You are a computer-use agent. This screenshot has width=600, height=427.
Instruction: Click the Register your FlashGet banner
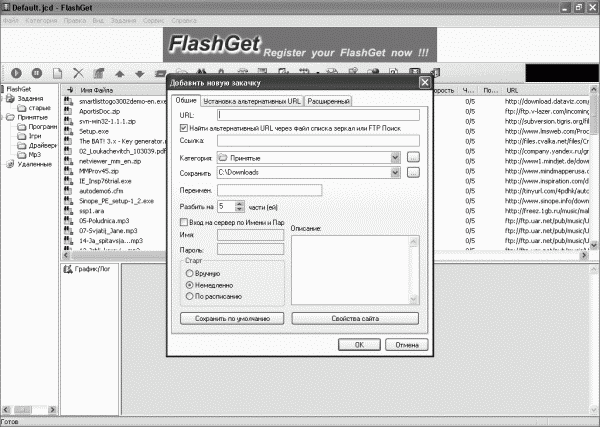pos(300,44)
